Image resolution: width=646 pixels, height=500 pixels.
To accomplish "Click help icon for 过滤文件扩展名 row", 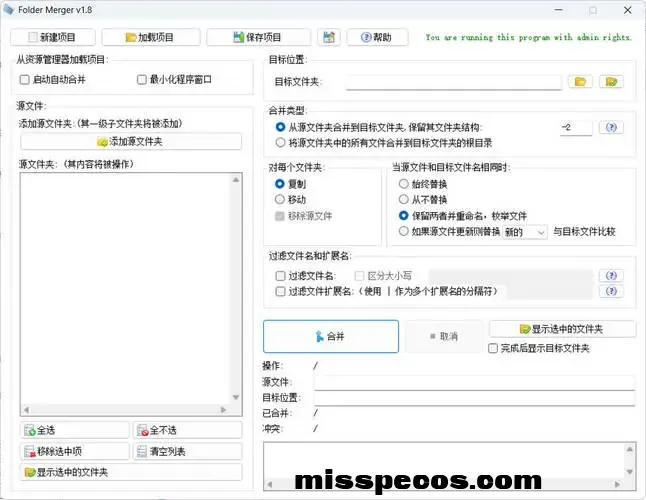I will tap(611, 291).
